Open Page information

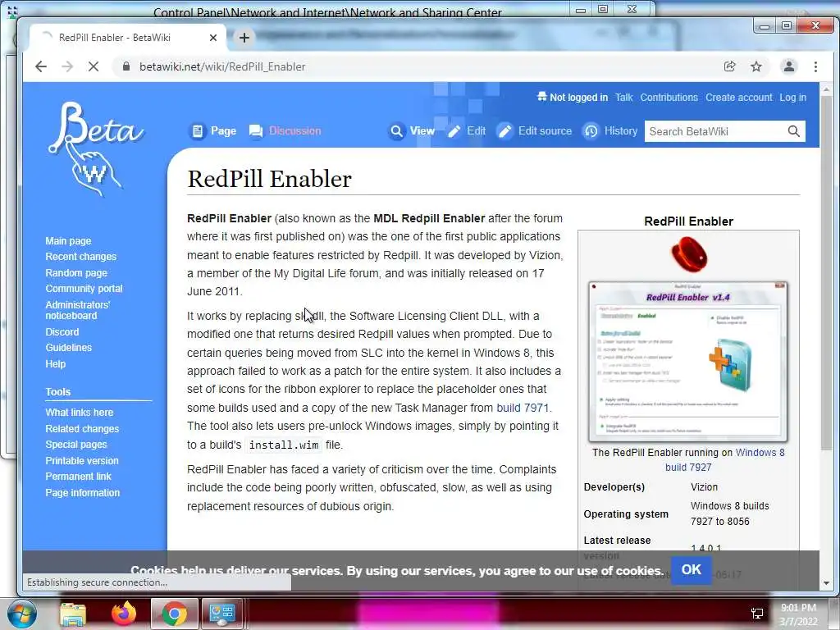click(x=83, y=492)
